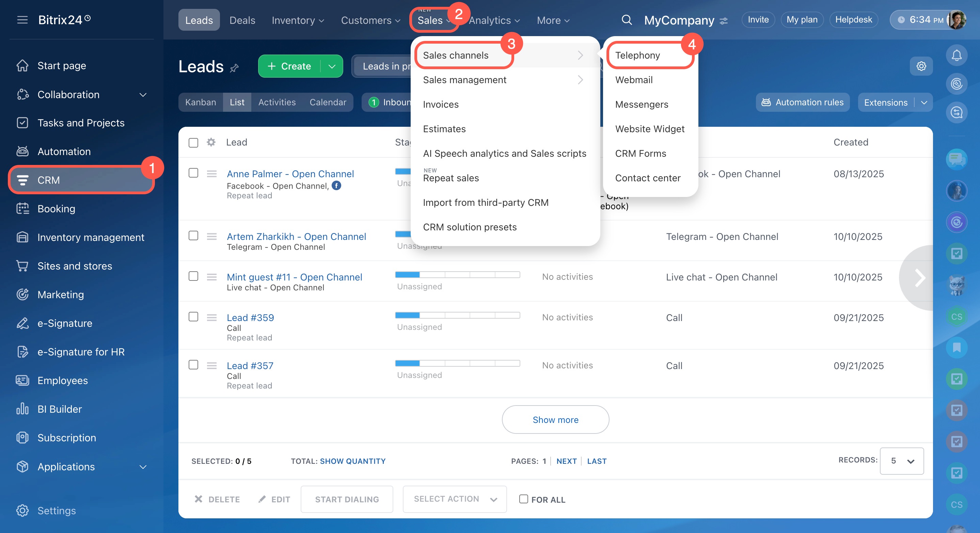Switch to the Kanban view tab
The height and width of the screenshot is (533, 980).
201,102
